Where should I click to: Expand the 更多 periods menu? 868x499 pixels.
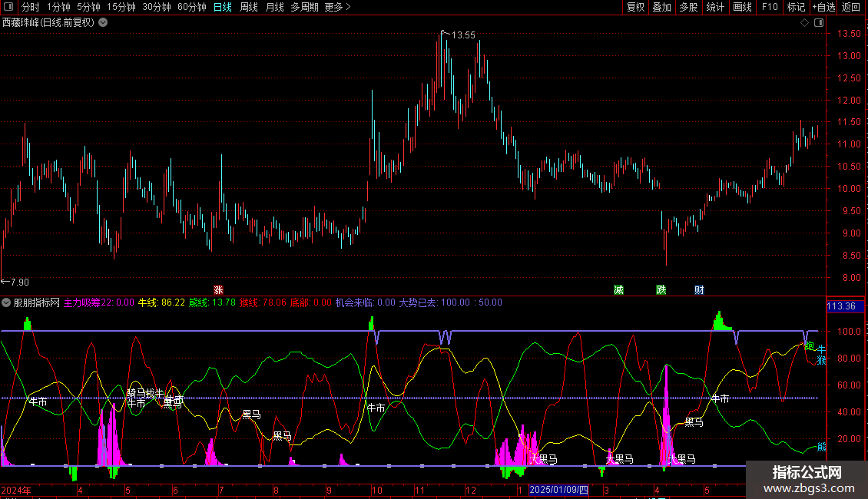click(x=337, y=7)
